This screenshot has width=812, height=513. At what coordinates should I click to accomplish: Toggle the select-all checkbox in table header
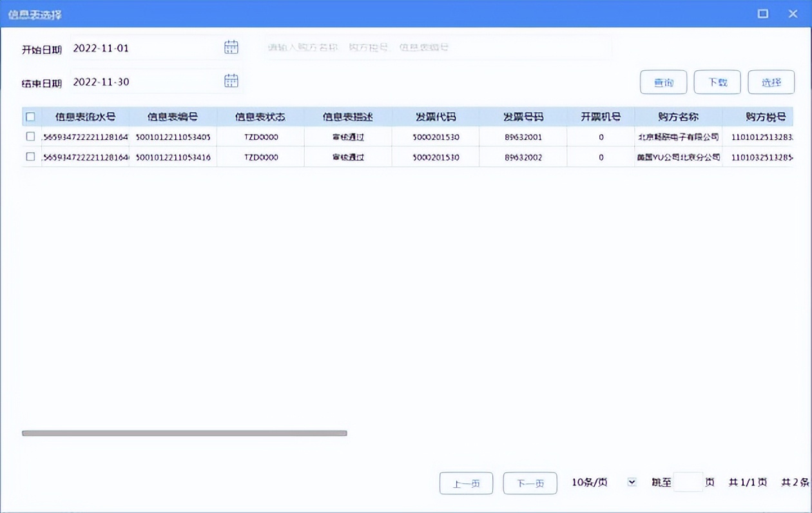tap(30, 117)
